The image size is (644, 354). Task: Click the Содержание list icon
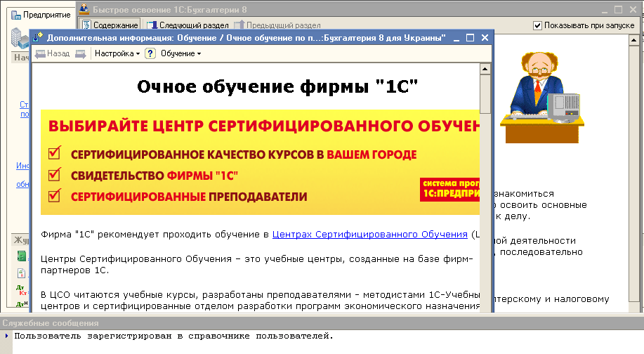coord(86,25)
